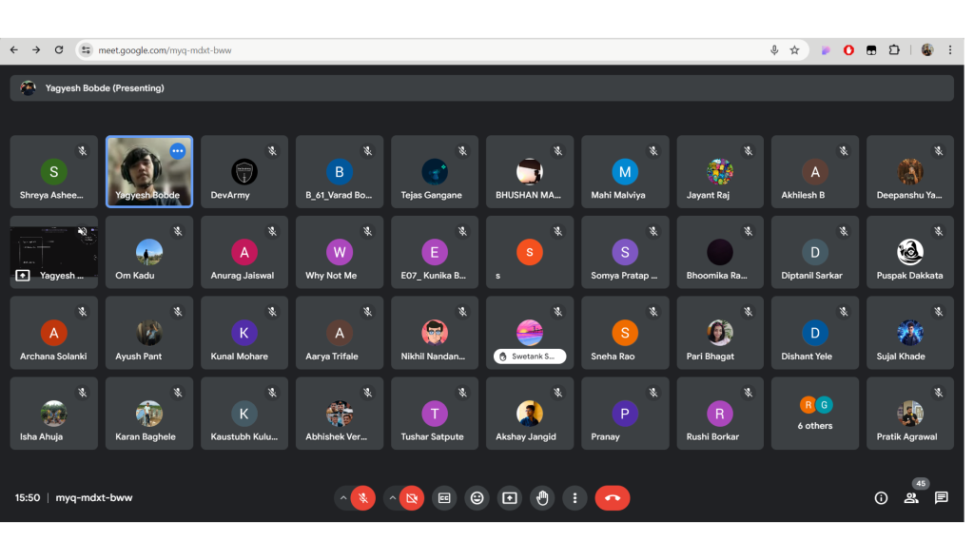Image resolution: width=974 pixels, height=560 pixels.
Task: Unmute the microphone
Action: pos(362,498)
